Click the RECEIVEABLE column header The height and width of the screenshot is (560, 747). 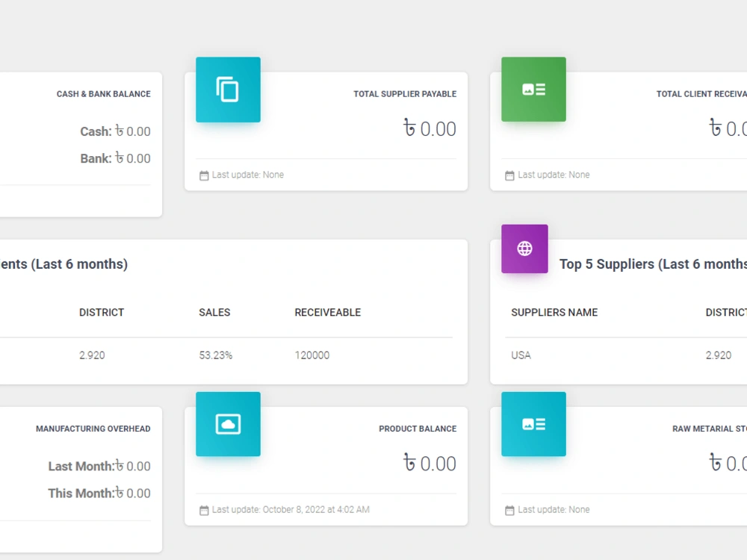pos(328,312)
